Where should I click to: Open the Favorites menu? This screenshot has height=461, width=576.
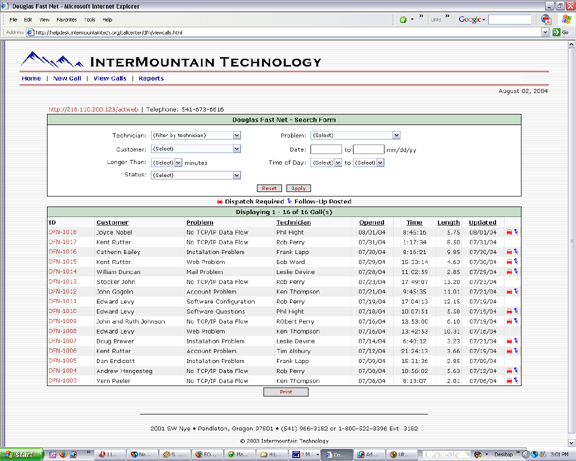(x=66, y=20)
